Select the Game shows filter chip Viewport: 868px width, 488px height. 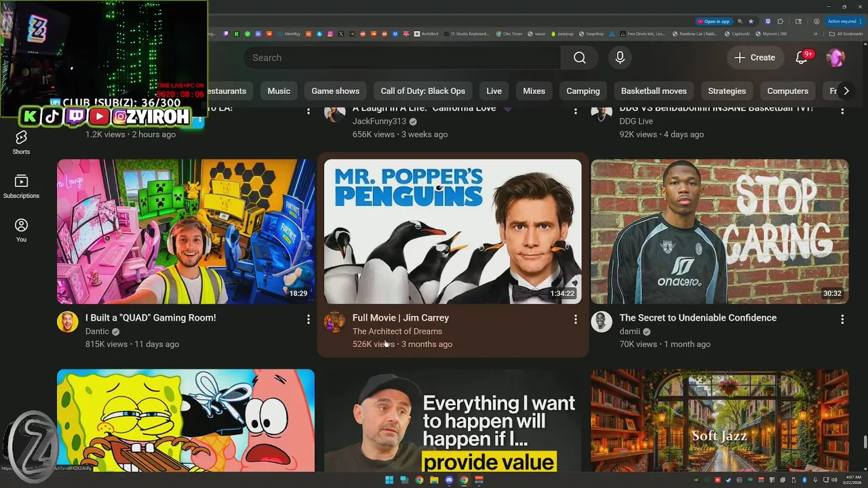pos(335,91)
